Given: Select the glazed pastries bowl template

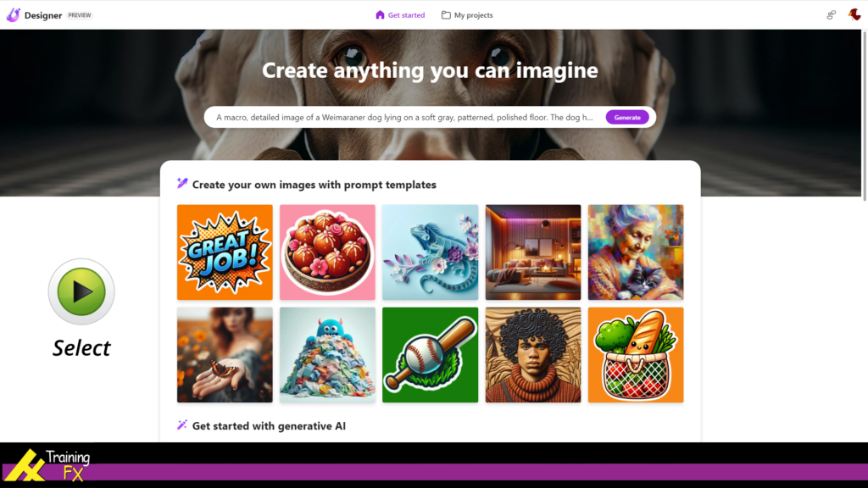Looking at the screenshot, I should (x=327, y=252).
